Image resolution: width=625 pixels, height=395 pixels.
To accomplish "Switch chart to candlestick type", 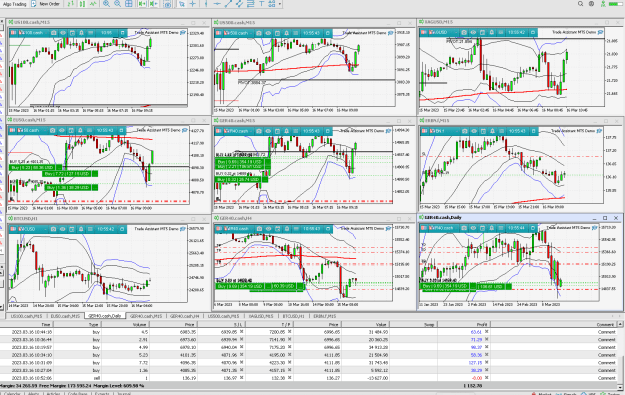I will [x=82, y=4].
